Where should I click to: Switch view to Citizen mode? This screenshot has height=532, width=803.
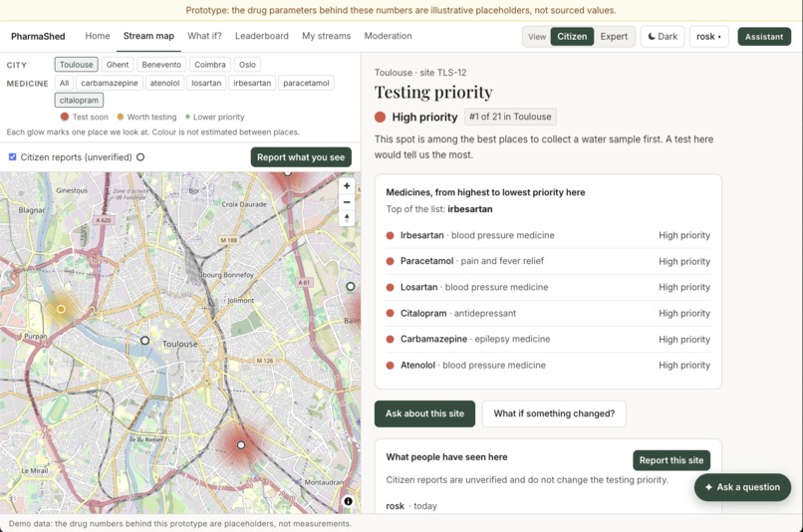(x=572, y=36)
